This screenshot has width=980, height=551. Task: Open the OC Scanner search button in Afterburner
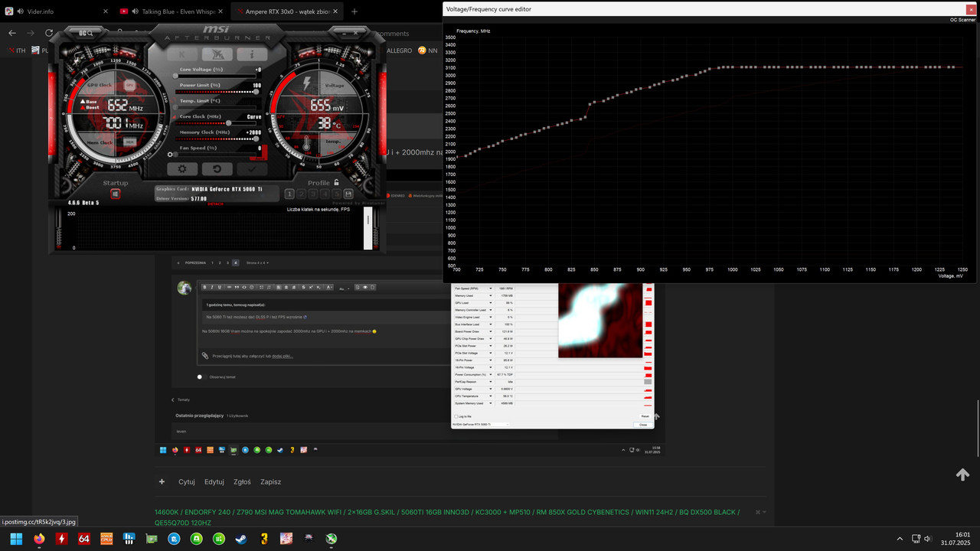[x=86, y=34]
